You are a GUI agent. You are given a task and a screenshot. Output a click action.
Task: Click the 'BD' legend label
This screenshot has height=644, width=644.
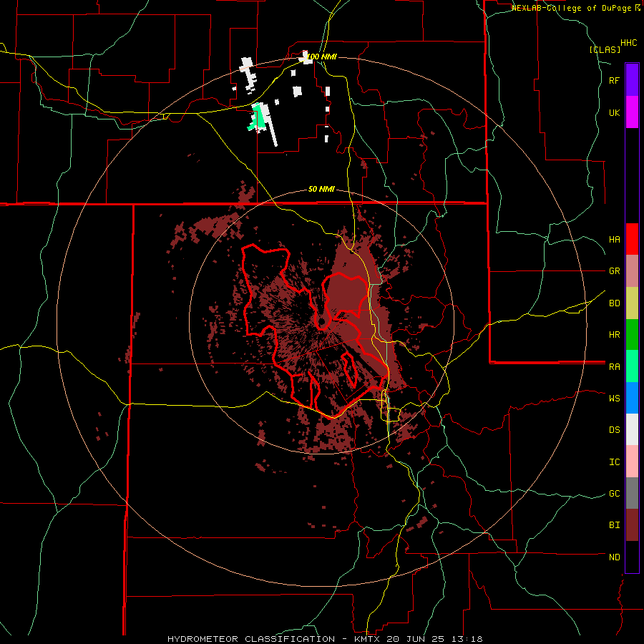pyautogui.click(x=615, y=303)
